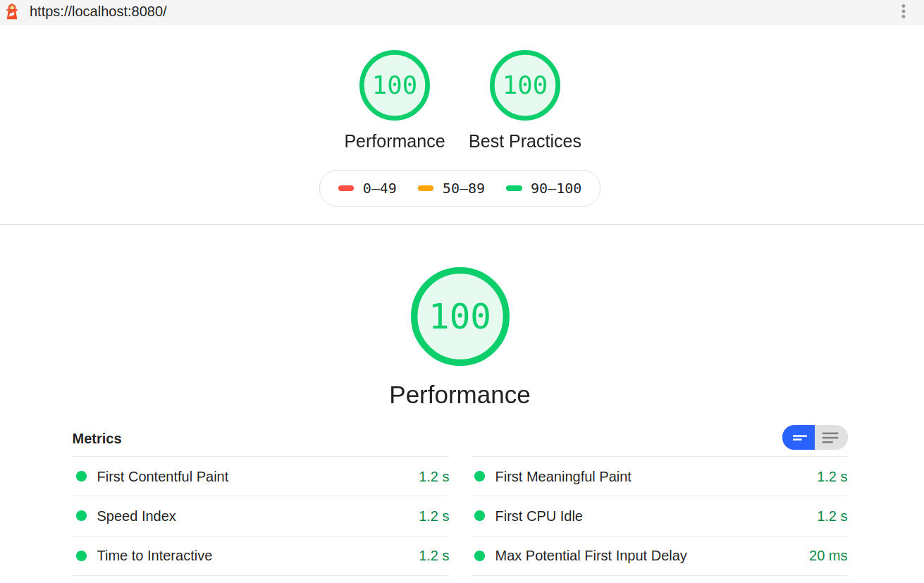Click Max Potential First Input Delay
Screen dimensions: 924x583
(591, 556)
